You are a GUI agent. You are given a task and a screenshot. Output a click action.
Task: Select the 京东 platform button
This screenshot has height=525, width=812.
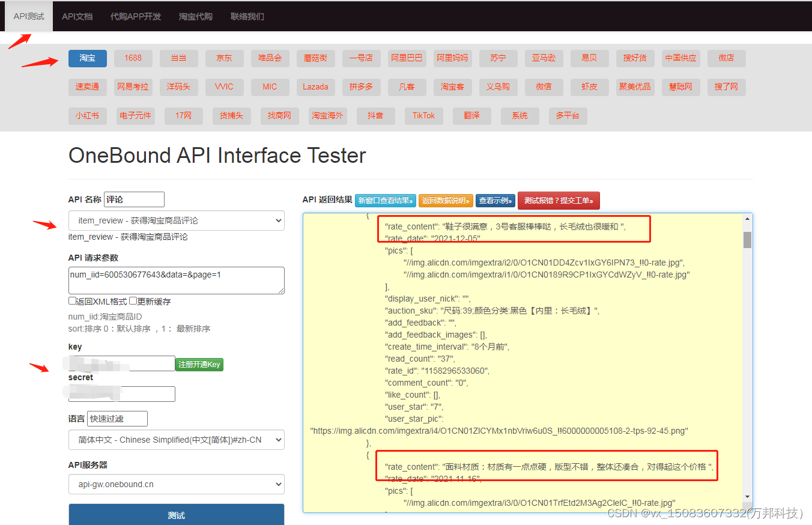pyautogui.click(x=225, y=58)
